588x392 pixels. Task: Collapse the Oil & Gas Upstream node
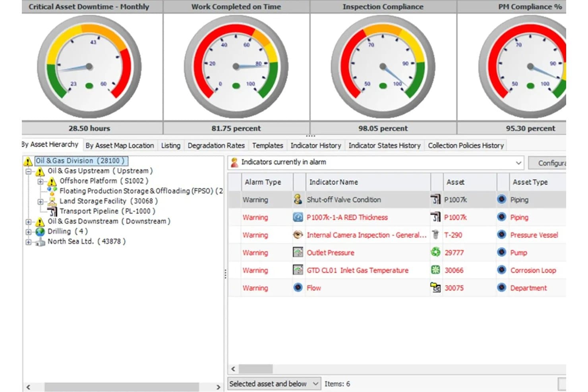(28, 172)
